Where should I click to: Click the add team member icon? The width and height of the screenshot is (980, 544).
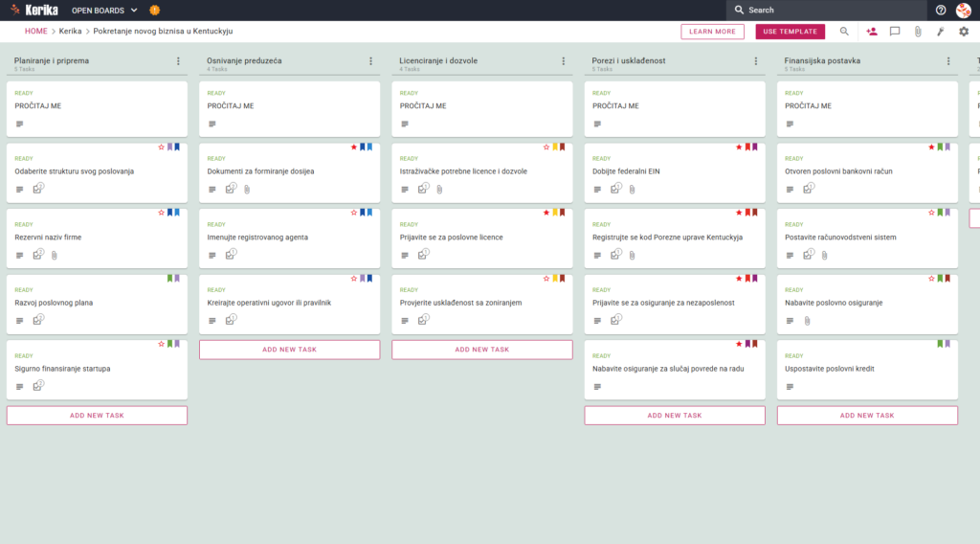coord(872,32)
